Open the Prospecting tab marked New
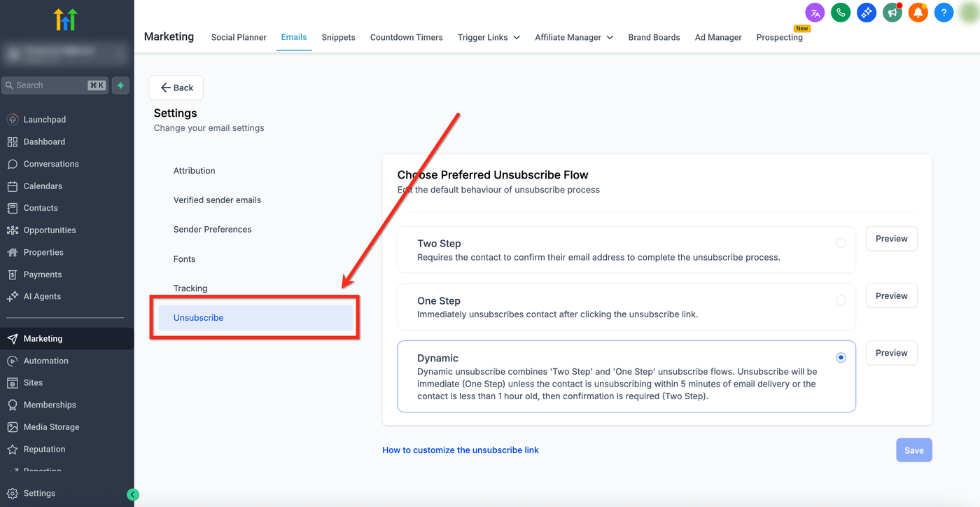The width and height of the screenshot is (980, 507). point(780,37)
